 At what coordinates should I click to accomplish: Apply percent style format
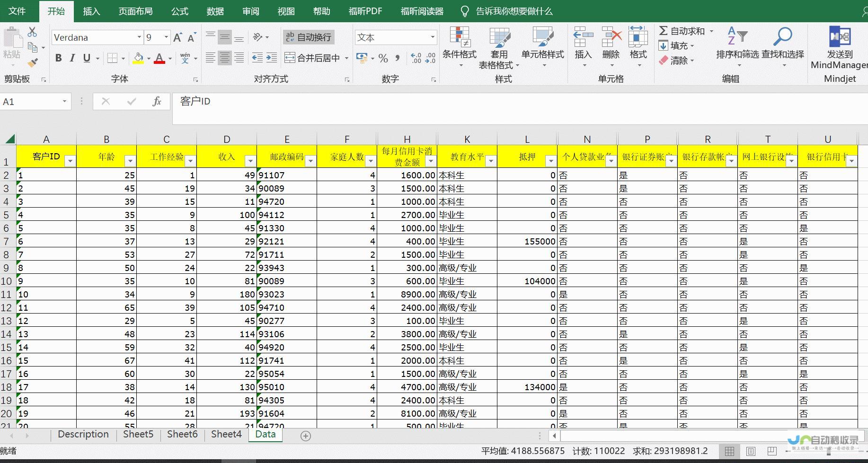(383, 58)
